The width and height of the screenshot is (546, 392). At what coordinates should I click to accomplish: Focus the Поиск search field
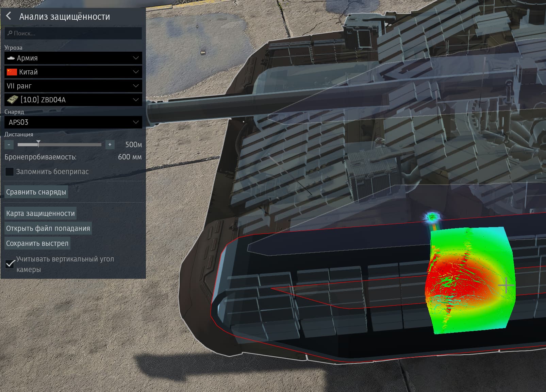point(73,33)
